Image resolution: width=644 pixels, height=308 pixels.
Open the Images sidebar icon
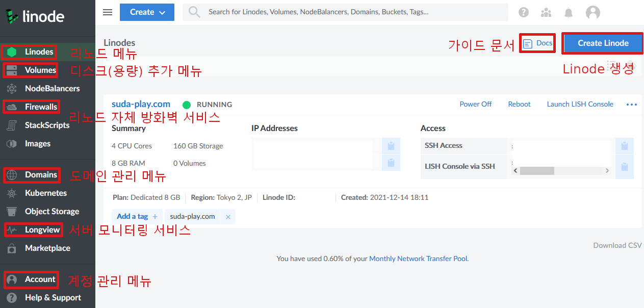point(12,143)
